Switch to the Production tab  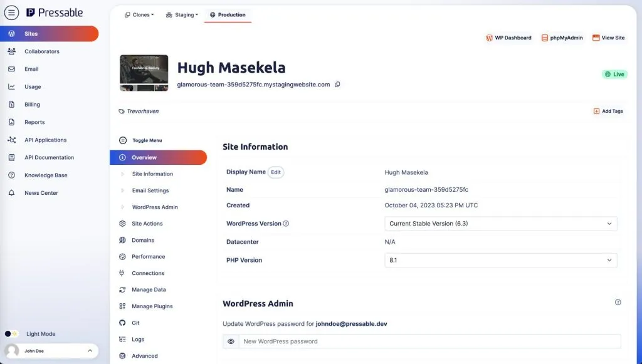[228, 15]
